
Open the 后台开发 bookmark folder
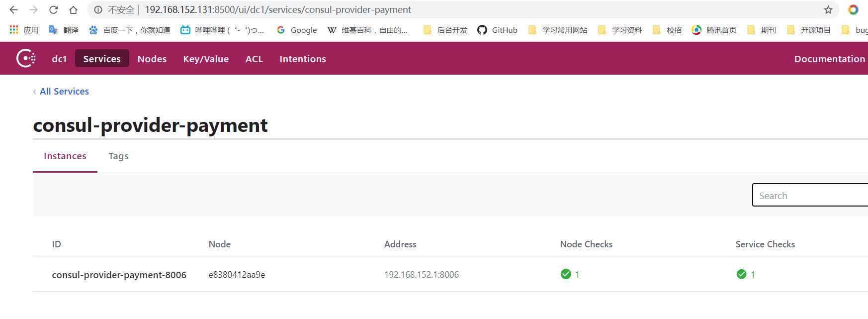[x=445, y=30]
